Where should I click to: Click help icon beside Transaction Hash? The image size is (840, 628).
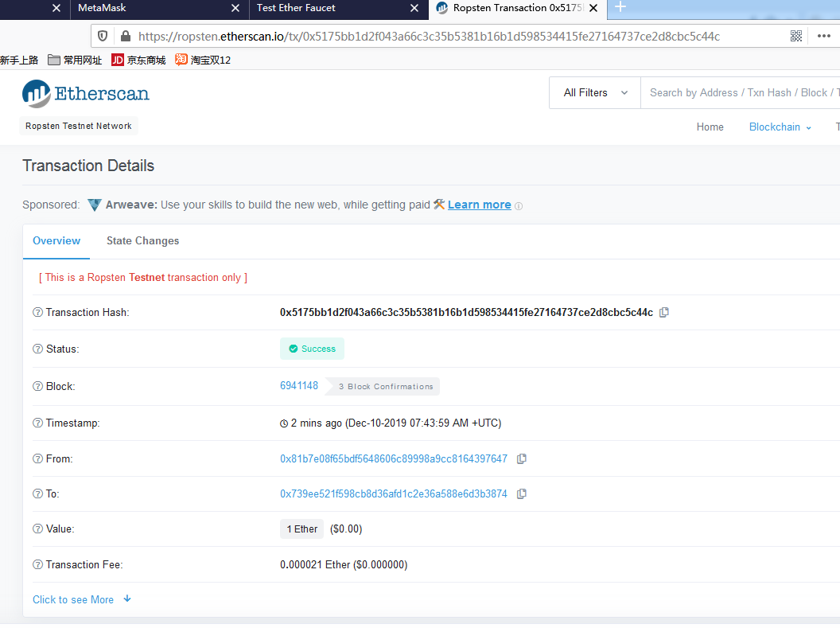click(37, 312)
